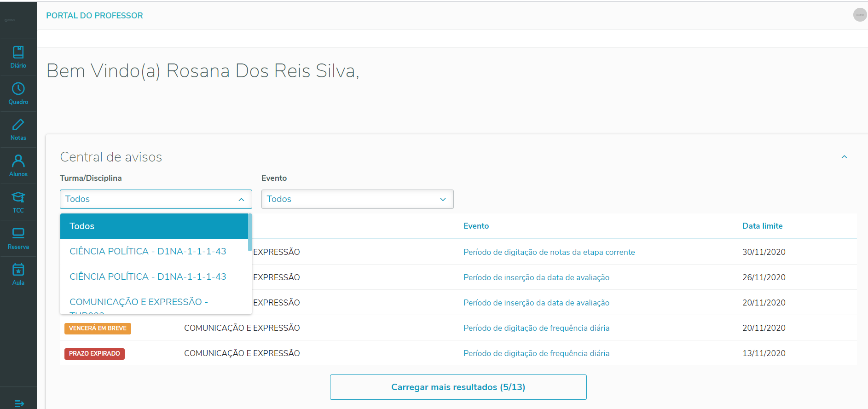Sort by Data limite column header

pos(762,226)
